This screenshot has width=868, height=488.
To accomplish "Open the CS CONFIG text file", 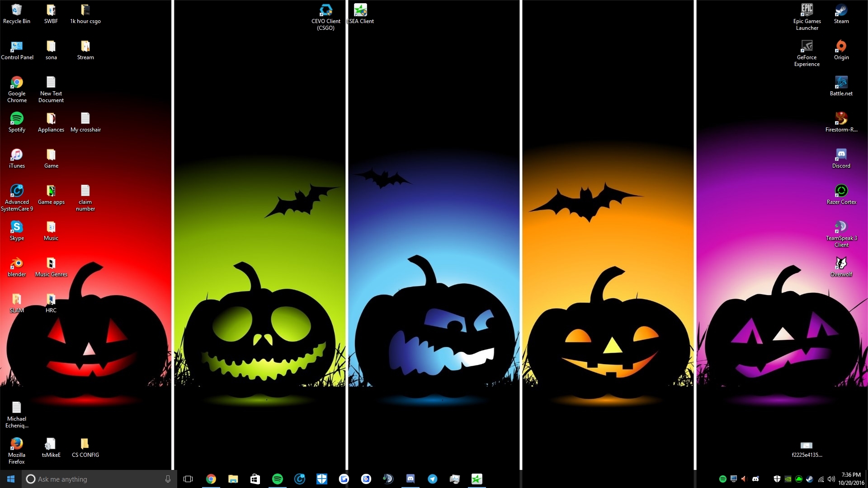I will tap(85, 444).
